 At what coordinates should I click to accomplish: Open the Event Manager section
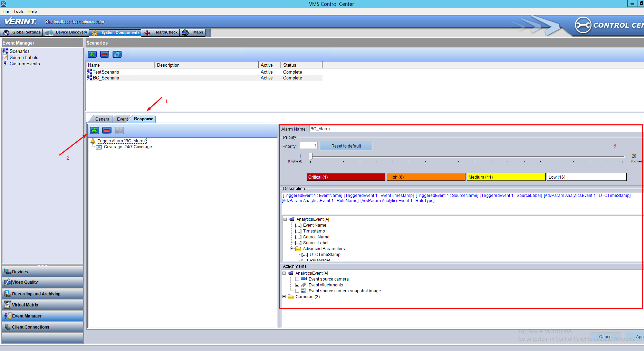pyautogui.click(x=42, y=316)
